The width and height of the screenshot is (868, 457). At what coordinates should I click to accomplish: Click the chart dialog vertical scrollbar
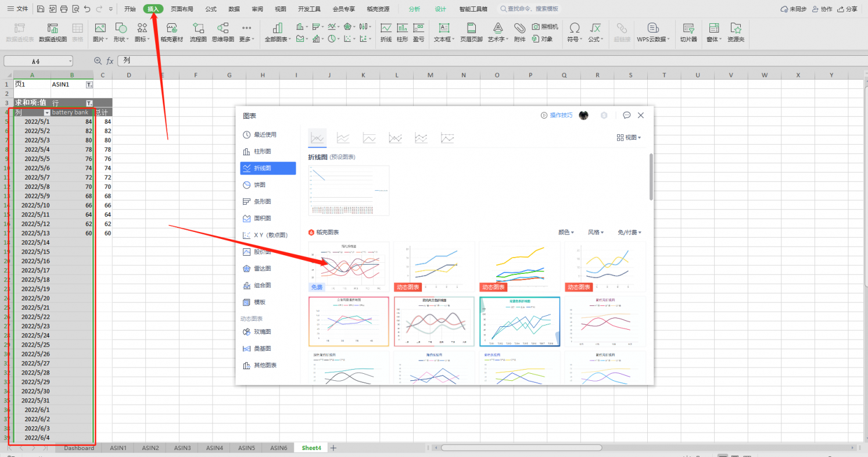[x=651, y=177]
